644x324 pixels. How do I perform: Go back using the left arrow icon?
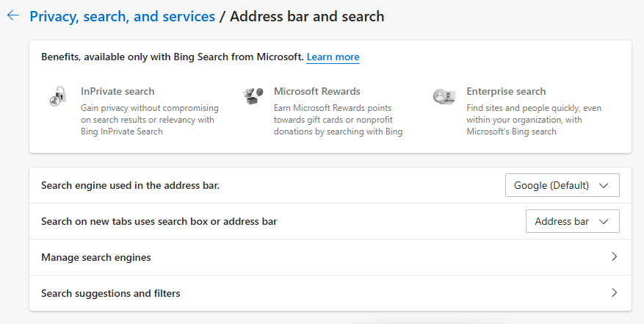tap(13, 15)
